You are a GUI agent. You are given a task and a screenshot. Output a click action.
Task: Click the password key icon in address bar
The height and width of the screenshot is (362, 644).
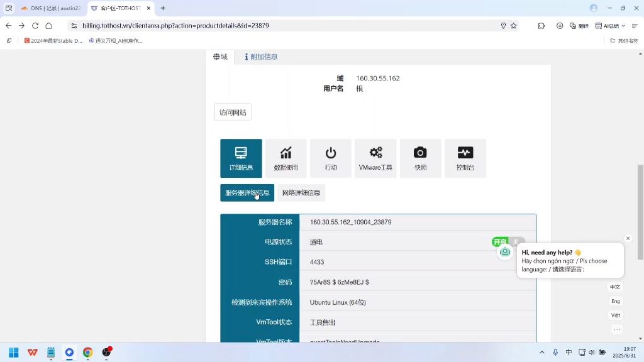coord(503,25)
